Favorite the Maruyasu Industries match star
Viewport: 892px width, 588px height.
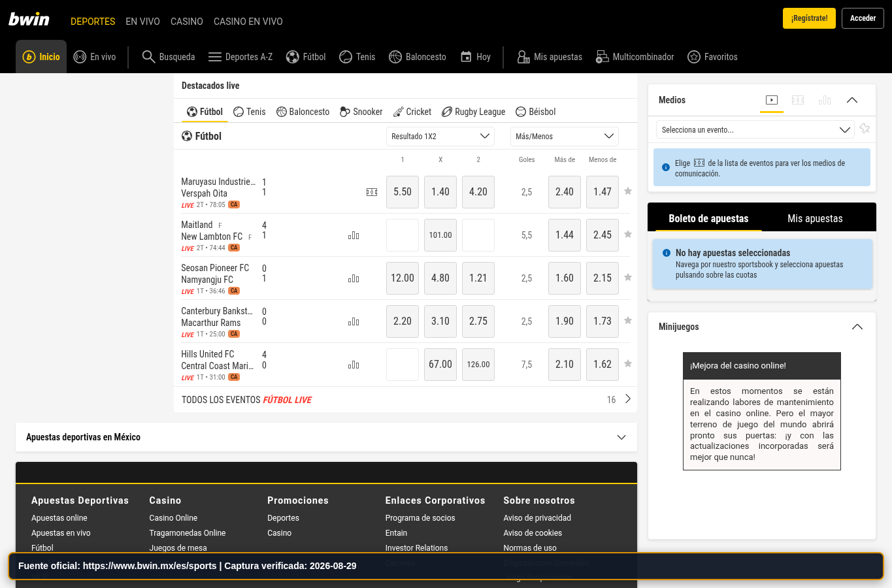(628, 191)
